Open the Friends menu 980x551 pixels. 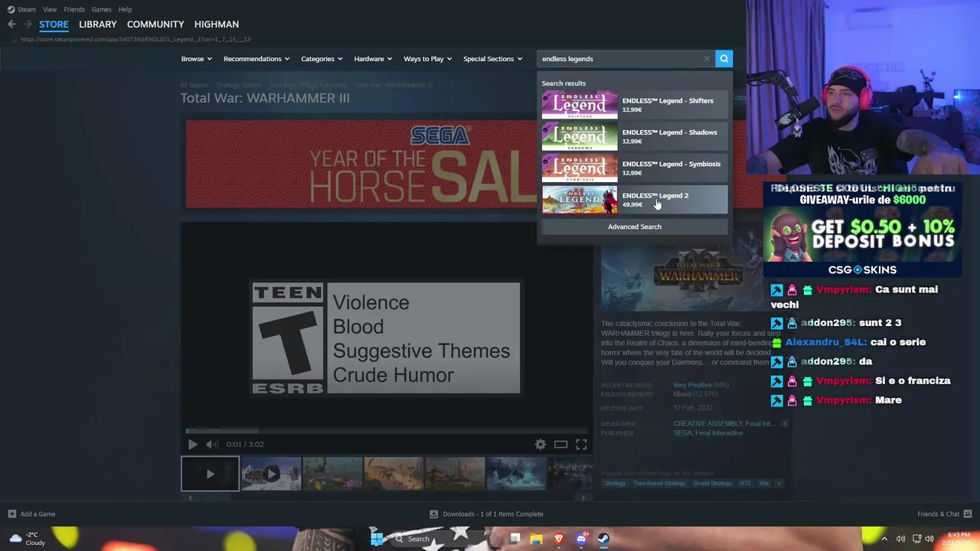[74, 9]
